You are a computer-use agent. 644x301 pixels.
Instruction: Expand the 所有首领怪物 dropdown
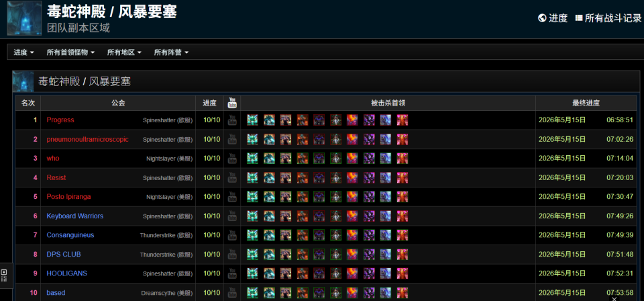70,52
